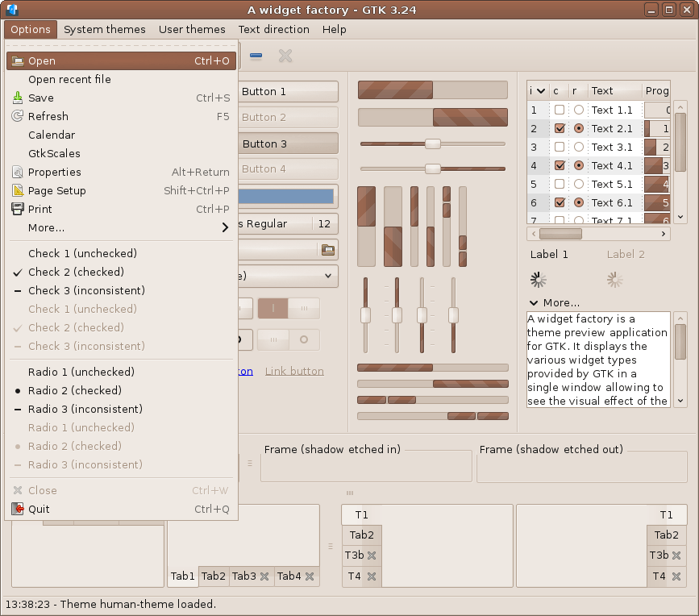Click the left arrow of the table's horizontal scrollbar
This screenshot has width=699, height=616.
[534, 234]
